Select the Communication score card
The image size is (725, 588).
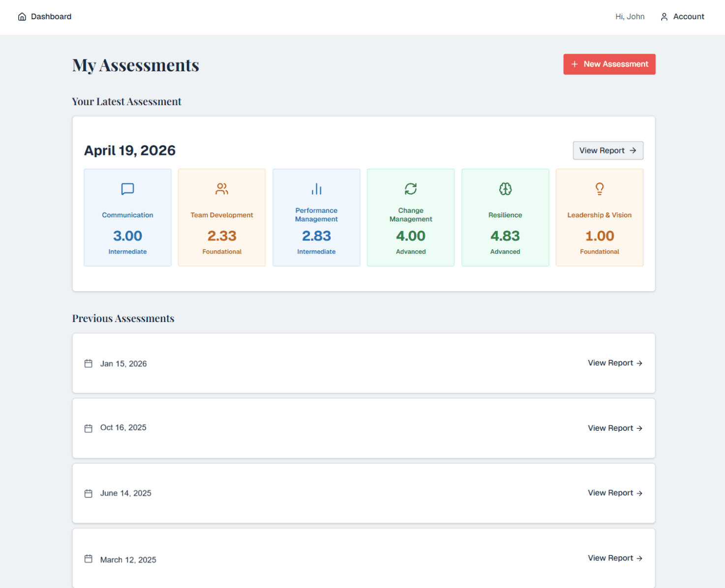tap(127, 217)
